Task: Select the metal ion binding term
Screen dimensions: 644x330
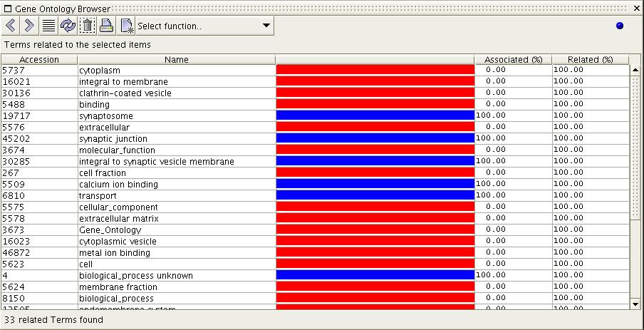Action: 115,253
